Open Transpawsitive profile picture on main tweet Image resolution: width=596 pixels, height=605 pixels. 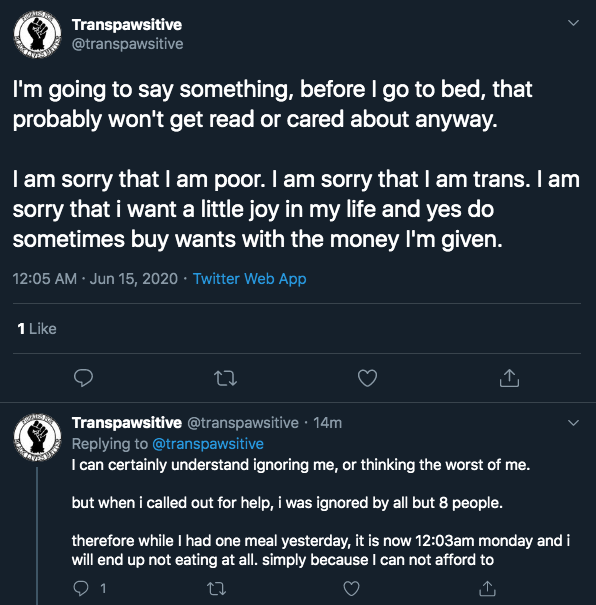[x=37, y=34]
